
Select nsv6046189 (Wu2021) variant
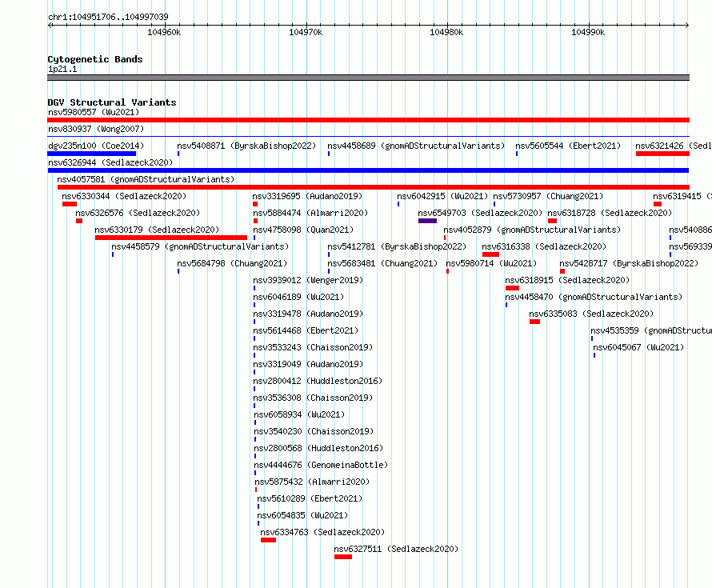click(x=298, y=297)
